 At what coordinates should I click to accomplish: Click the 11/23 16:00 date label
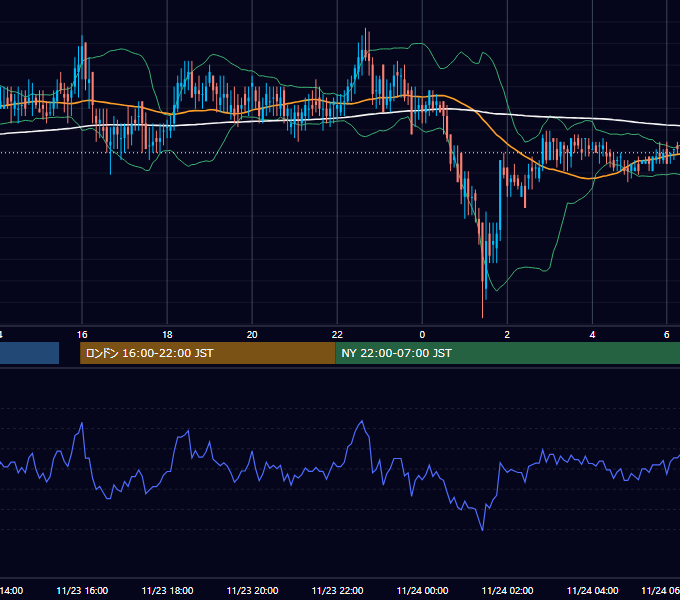click(82, 590)
